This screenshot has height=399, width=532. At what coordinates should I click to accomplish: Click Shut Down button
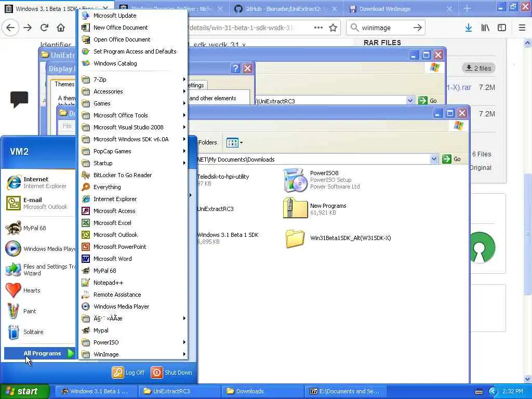[171, 372]
